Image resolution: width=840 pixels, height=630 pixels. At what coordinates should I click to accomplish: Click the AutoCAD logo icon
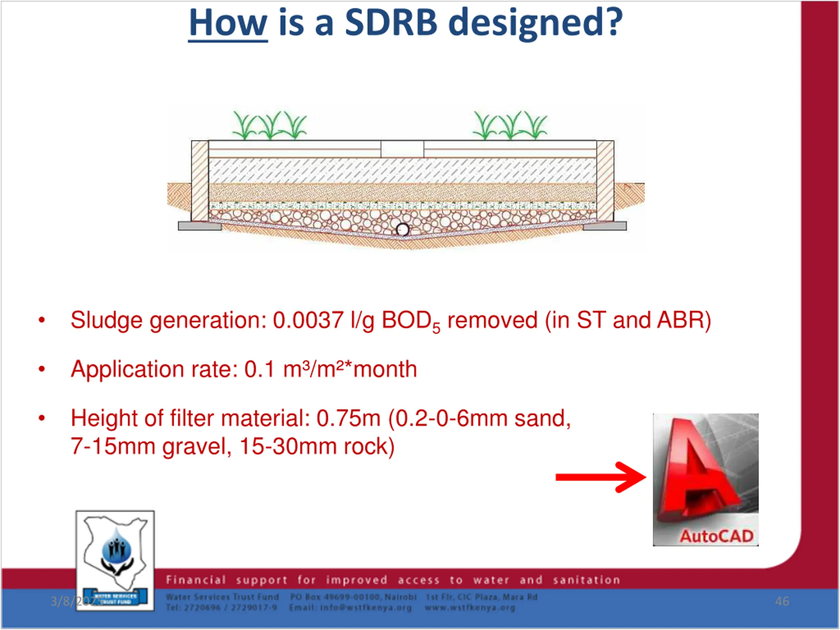click(x=705, y=480)
